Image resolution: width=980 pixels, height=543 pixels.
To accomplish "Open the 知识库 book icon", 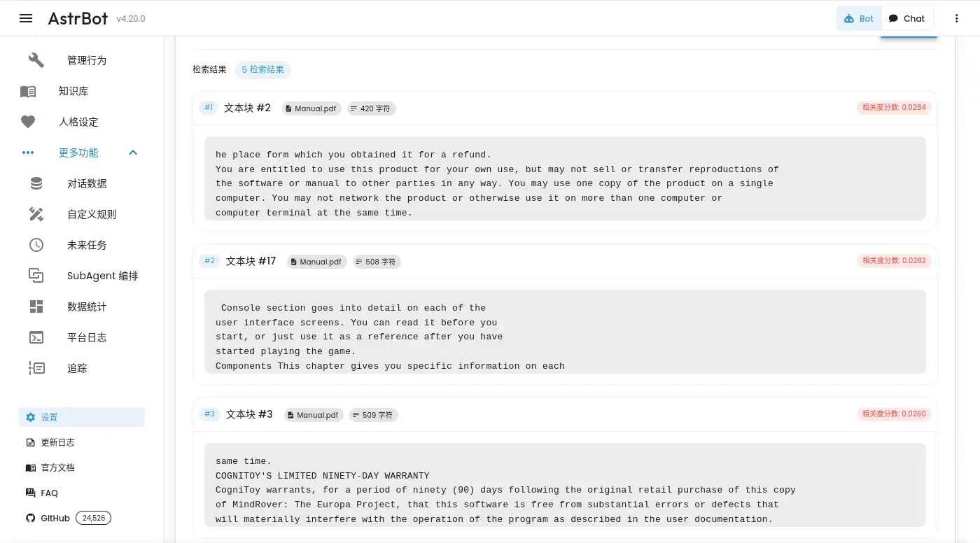I will coord(28,91).
